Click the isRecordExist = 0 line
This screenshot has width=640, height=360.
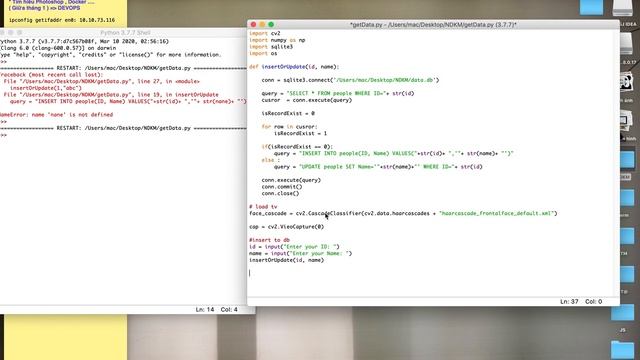(288, 113)
